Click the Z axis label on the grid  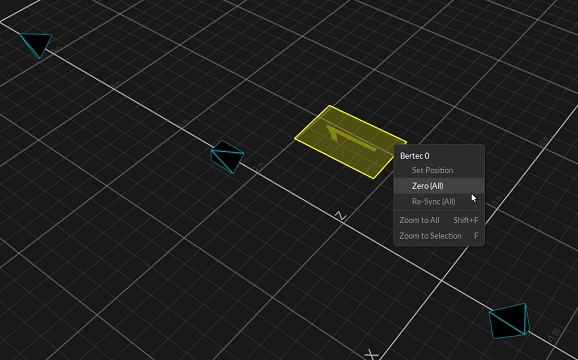[341, 216]
